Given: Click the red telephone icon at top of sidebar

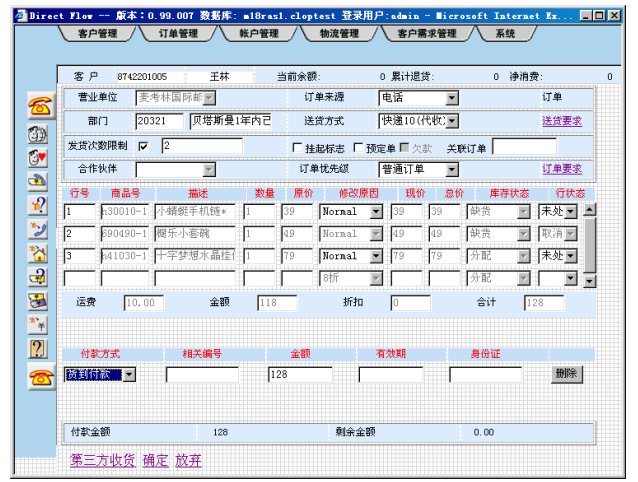Looking at the screenshot, I should [40, 106].
